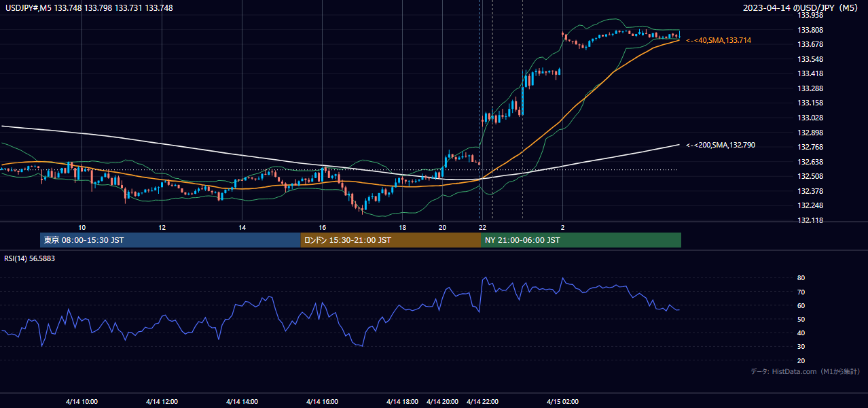Click the hour 12 label under price chart
Viewport: 868px width, 408px height.
pos(162,227)
